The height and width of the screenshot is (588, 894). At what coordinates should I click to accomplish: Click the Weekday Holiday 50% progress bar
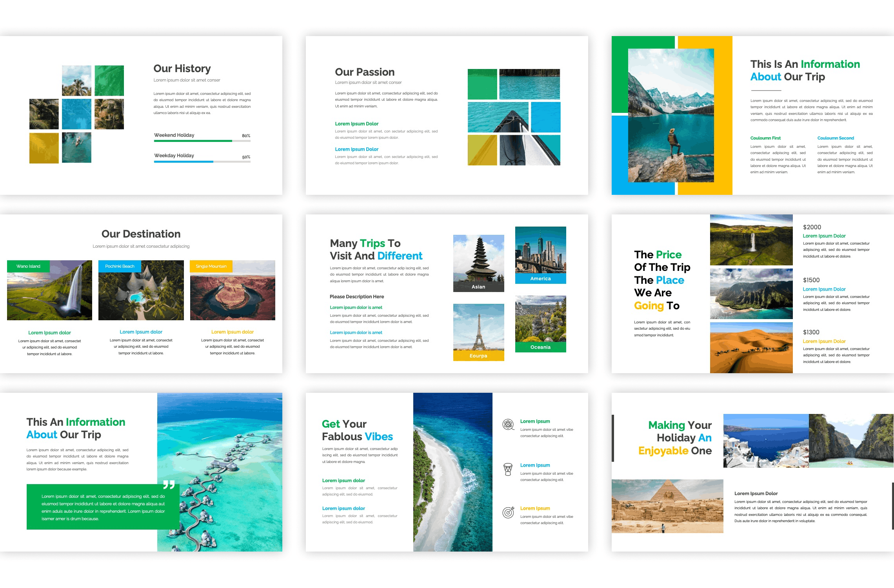tap(202, 162)
